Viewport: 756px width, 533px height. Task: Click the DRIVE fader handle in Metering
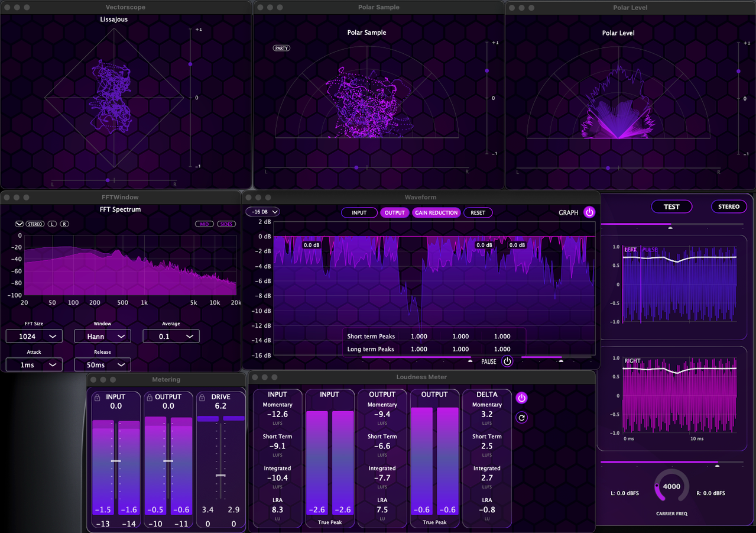[x=220, y=475]
